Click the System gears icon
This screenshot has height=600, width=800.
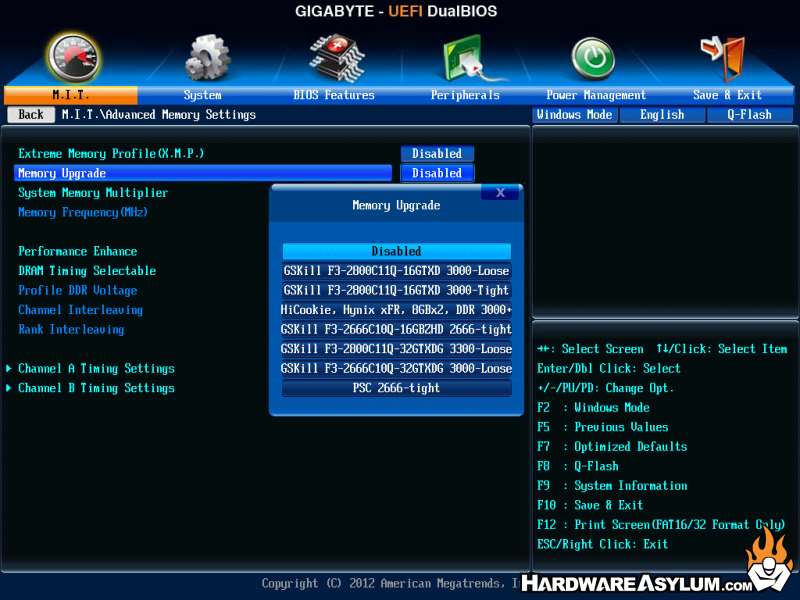tap(207, 57)
